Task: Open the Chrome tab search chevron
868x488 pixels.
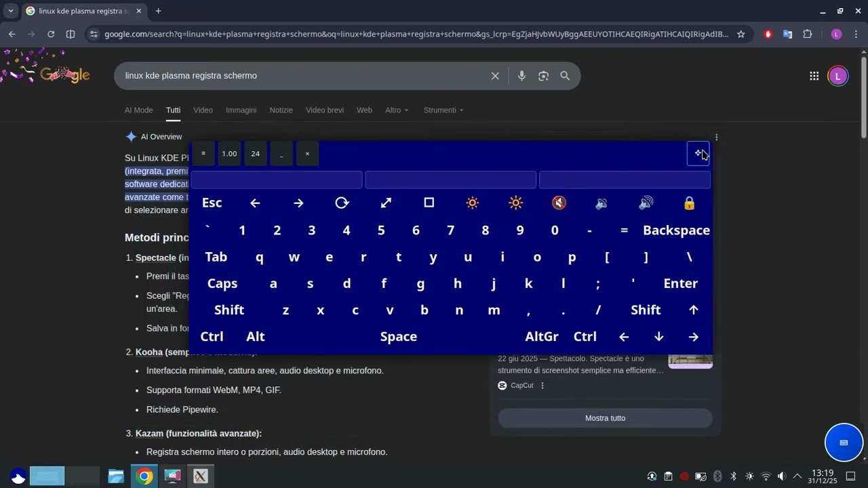Action: 11,11
